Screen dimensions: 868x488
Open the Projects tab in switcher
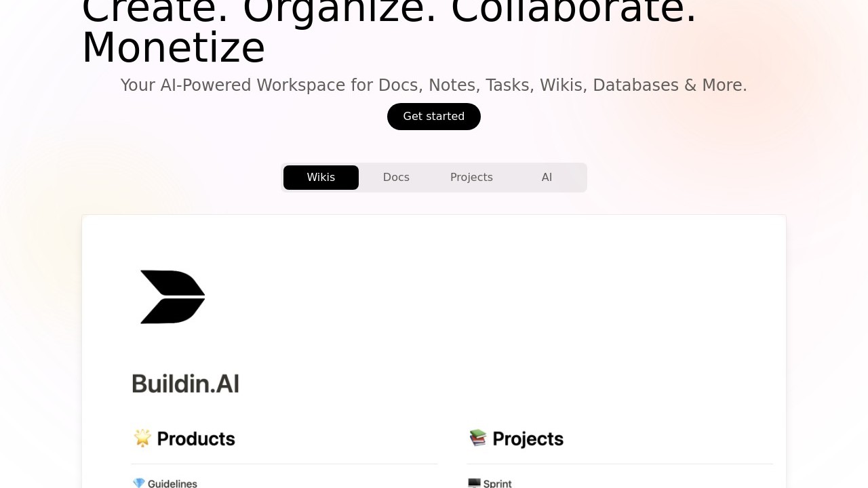[471, 178]
